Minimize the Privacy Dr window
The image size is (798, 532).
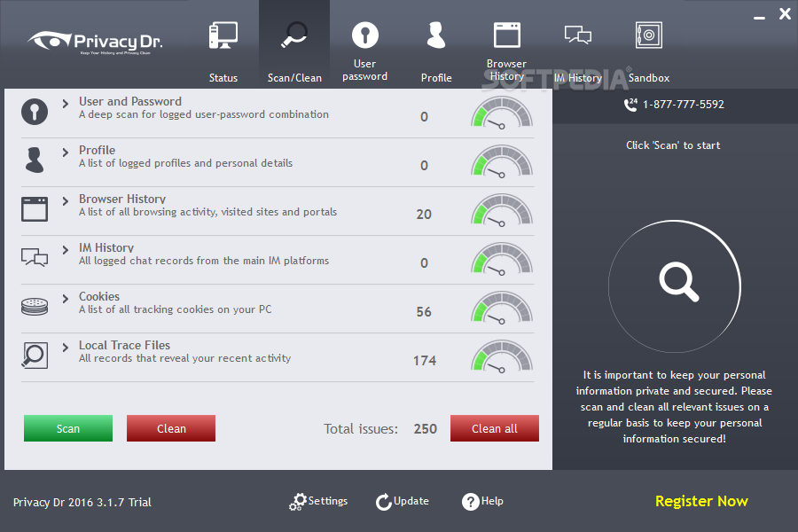759,18
